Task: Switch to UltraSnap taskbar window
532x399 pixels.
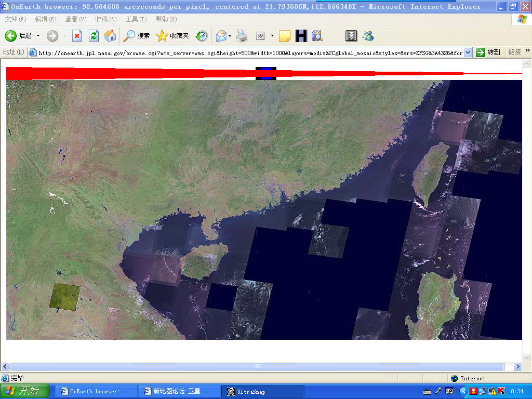Action: click(x=263, y=391)
